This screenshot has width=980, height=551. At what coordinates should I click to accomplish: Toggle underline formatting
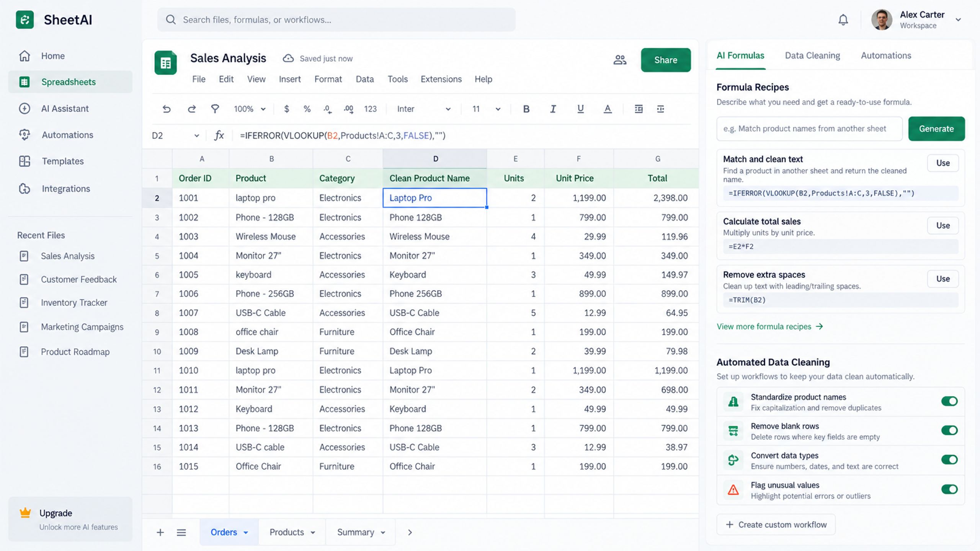pos(580,109)
